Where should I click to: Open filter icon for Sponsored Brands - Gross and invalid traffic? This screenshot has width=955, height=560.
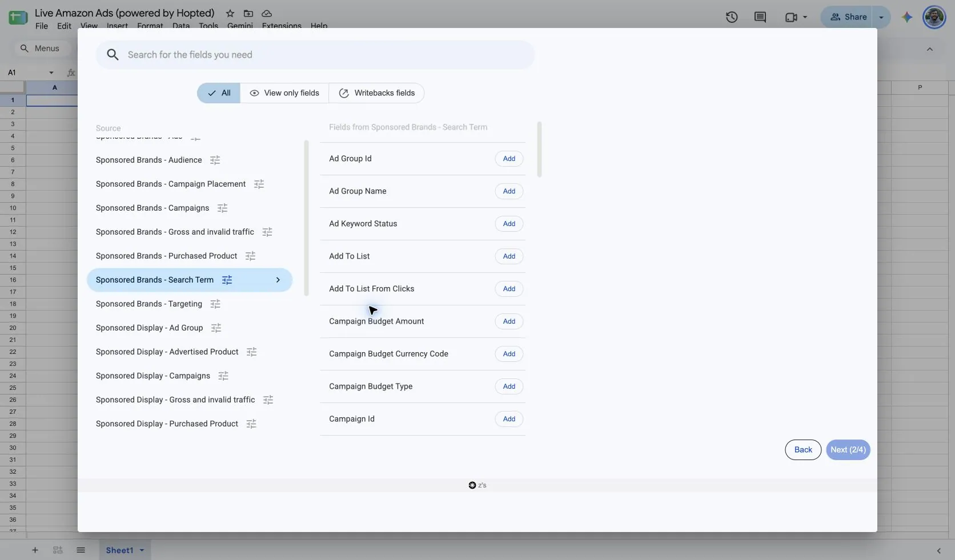[267, 232]
